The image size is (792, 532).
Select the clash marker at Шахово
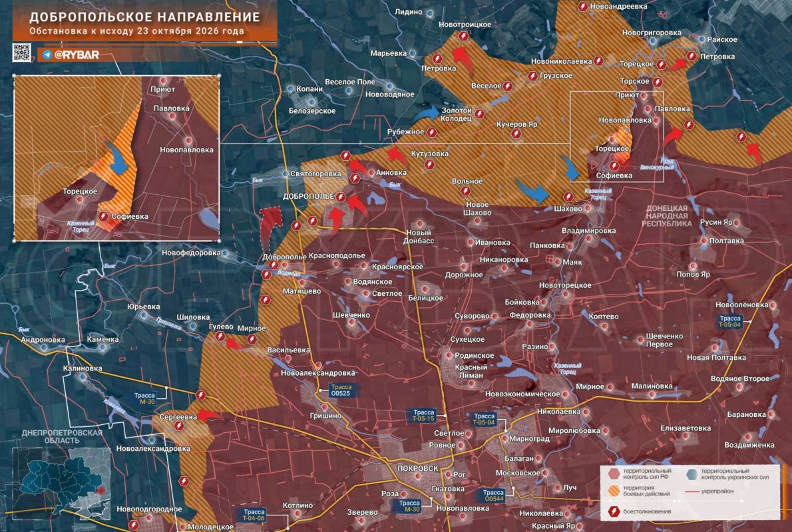tap(568, 197)
